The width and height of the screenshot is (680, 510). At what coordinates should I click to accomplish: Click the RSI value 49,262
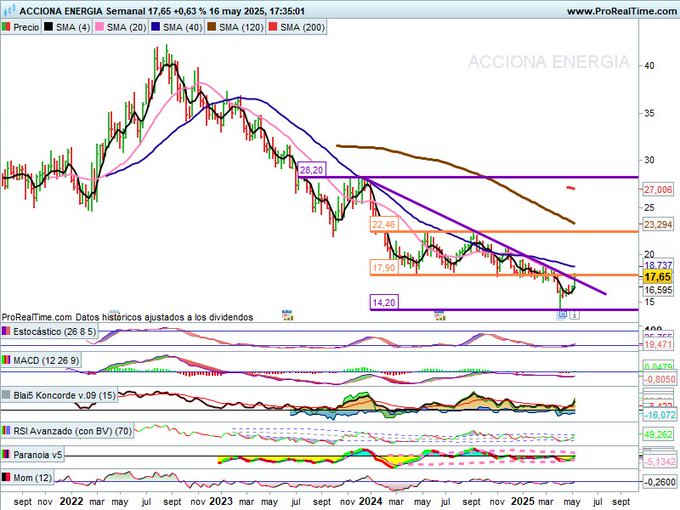(657, 435)
